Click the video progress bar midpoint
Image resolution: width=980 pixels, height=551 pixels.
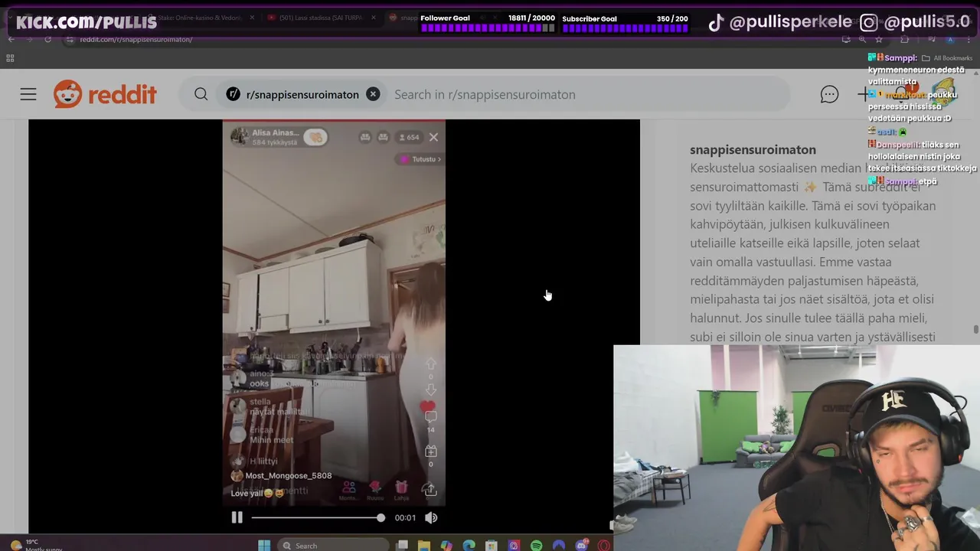point(316,518)
